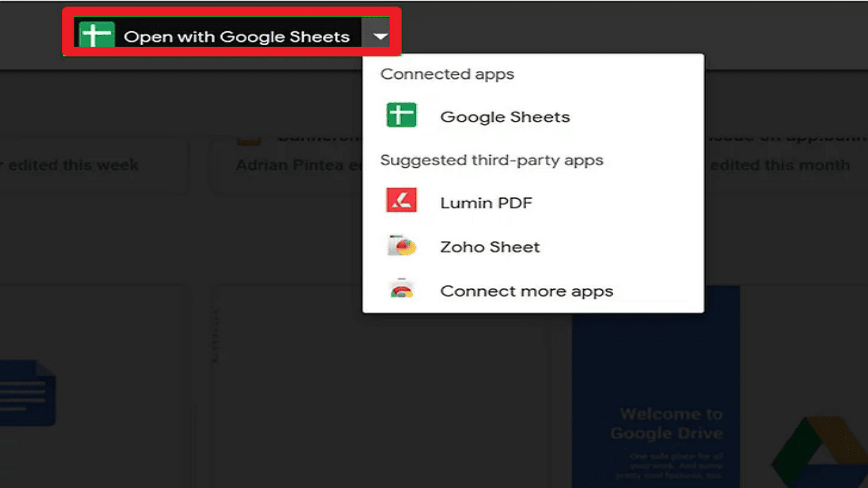This screenshot has width=868, height=488.
Task: Click the Zoho Sheet app icon
Action: click(402, 245)
